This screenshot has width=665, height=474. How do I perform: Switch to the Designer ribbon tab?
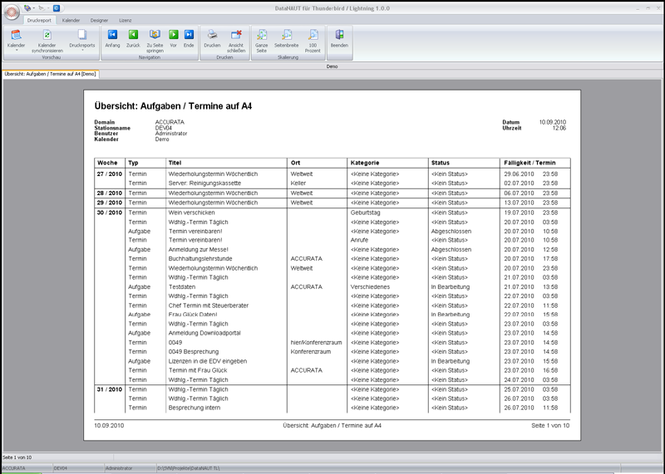click(99, 20)
